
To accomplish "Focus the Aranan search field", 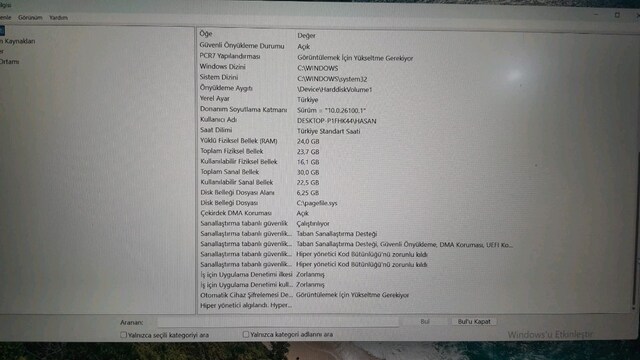I will [278, 322].
